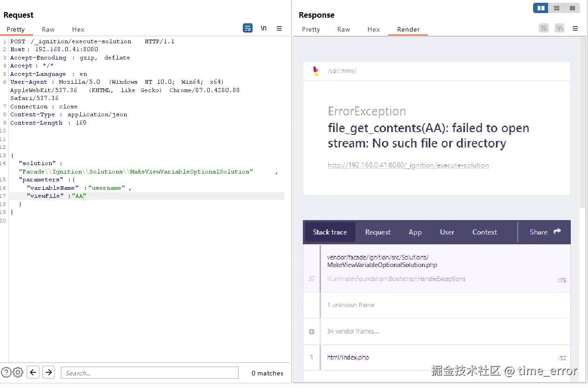Screen dimensions: 588x388
Task: Go to previous search match arrow
Action: 33,372
